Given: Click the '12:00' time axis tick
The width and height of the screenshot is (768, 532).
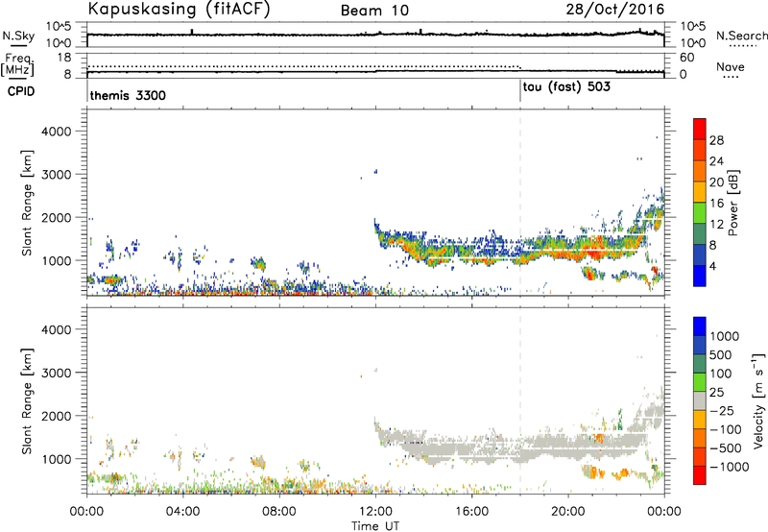Looking at the screenshot, I should coord(375,512).
